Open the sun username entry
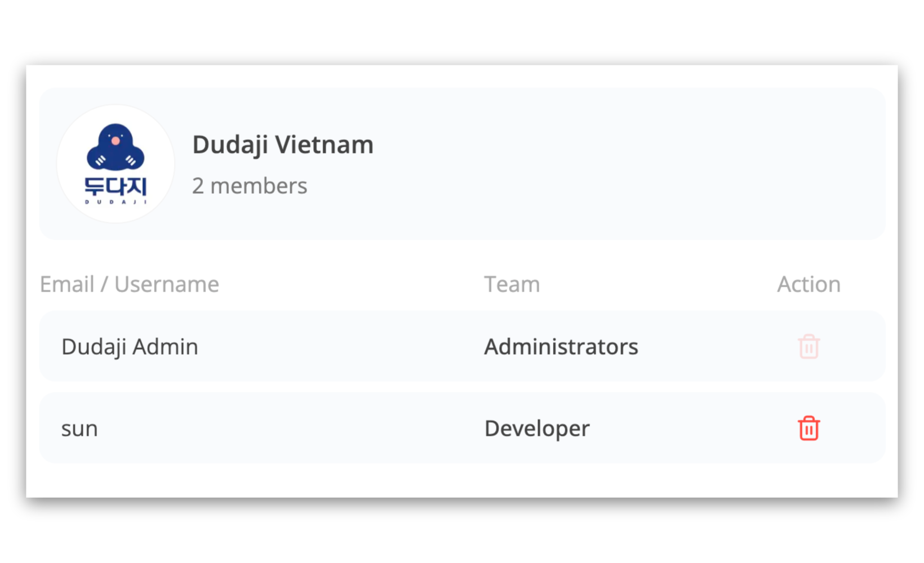924x563 pixels. click(x=79, y=429)
